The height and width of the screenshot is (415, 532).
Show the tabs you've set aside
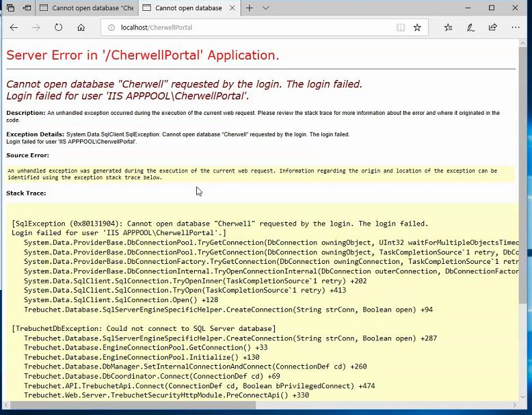[x=10, y=8]
